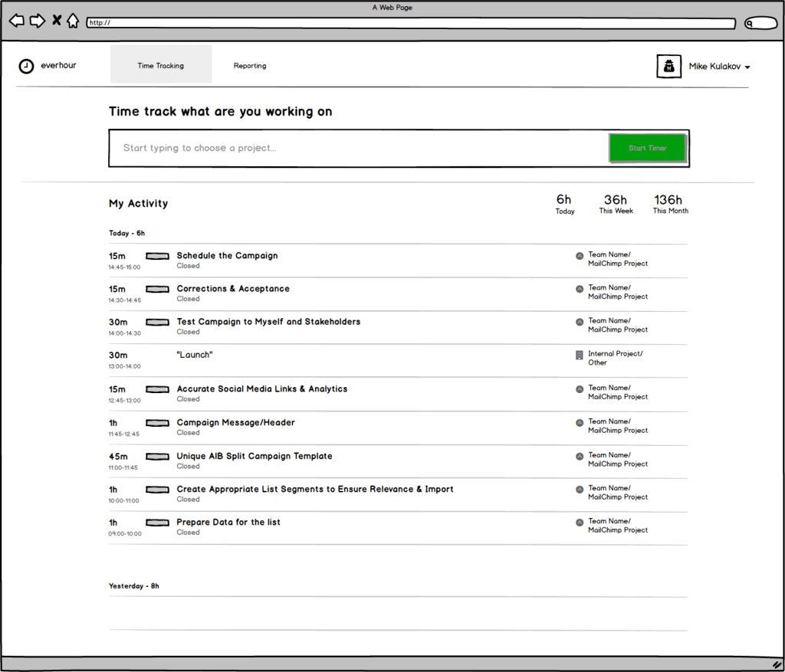Open the Corrections & Acceptance task

coord(233,289)
